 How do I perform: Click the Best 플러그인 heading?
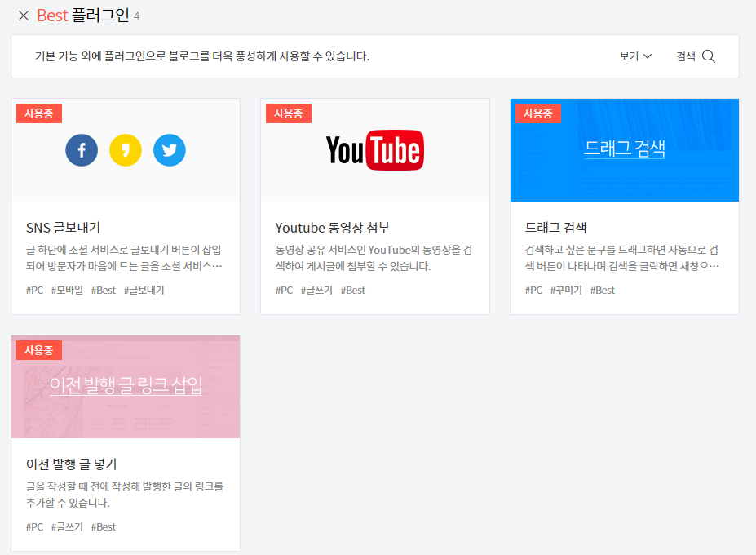pyautogui.click(x=83, y=16)
